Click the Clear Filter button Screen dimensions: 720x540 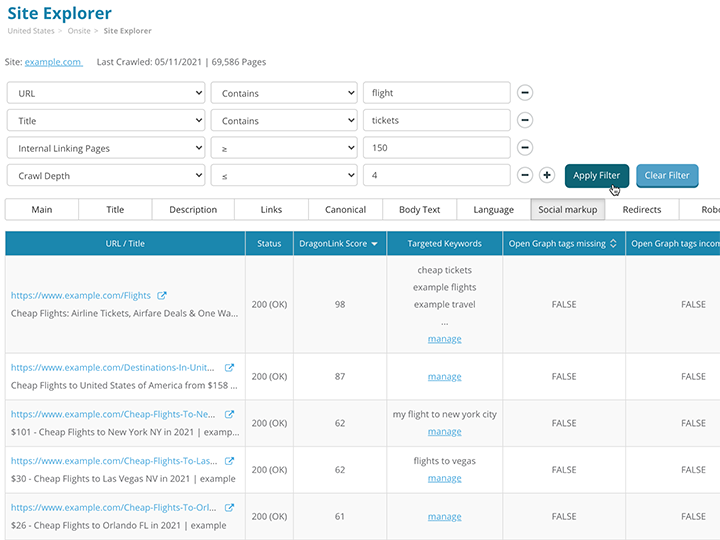667,175
